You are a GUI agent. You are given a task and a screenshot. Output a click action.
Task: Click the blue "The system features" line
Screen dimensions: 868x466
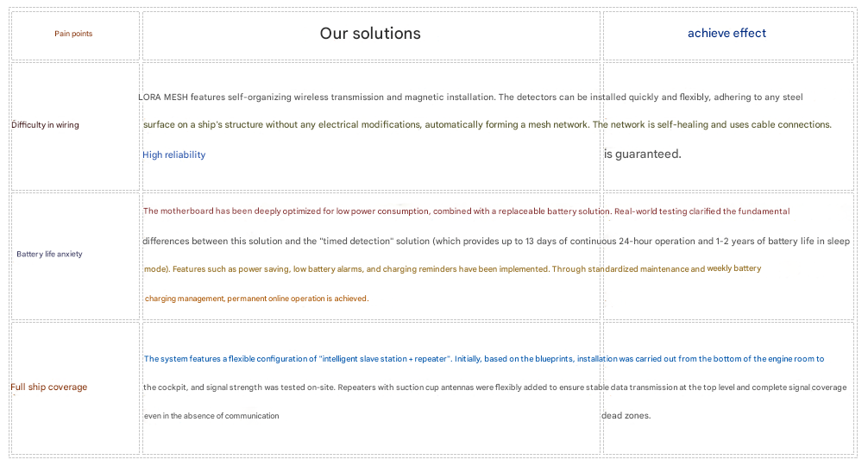coord(483,359)
